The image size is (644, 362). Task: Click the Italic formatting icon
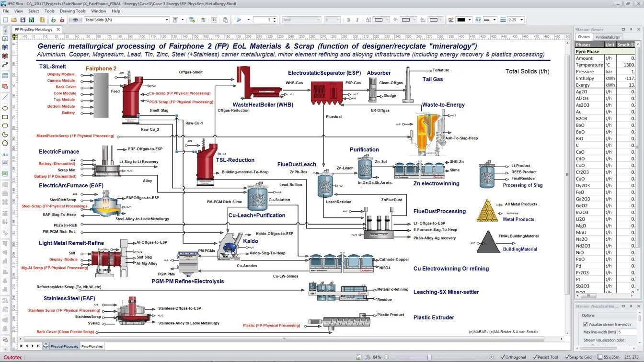click(x=357, y=20)
